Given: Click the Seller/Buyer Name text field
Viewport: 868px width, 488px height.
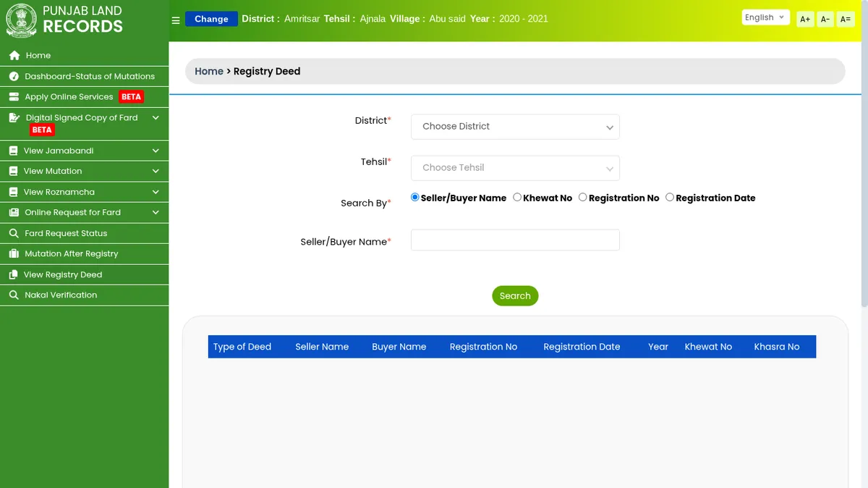Looking at the screenshot, I should click(515, 240).
